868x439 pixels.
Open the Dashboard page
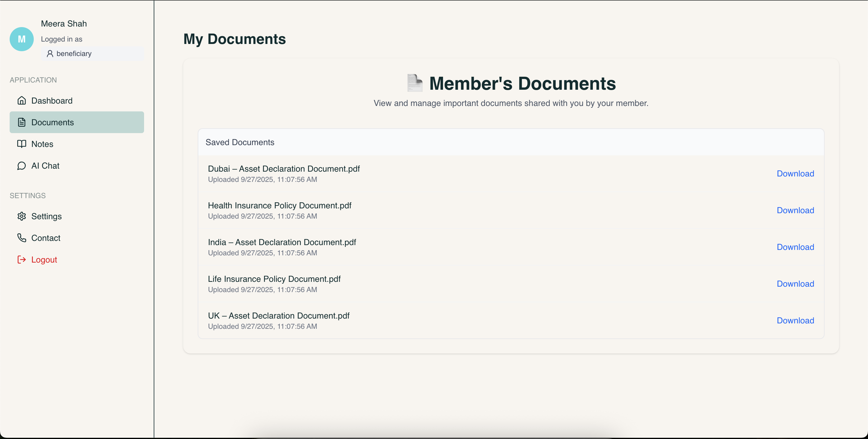coord(52,100)
